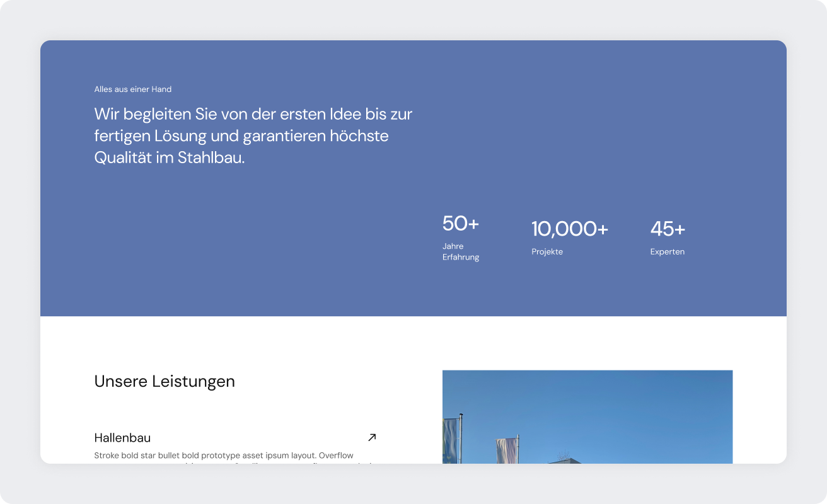
Task: Click the photo of flags against blue sky
Action: coord(587,416)
